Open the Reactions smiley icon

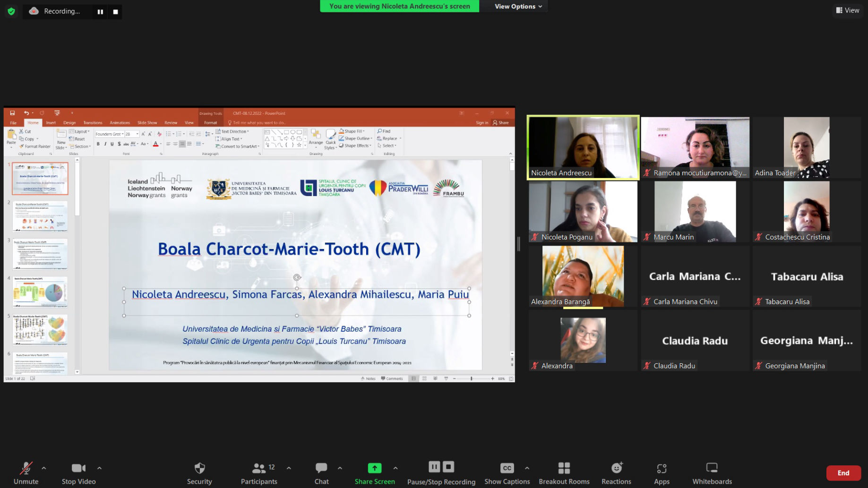click(617, 468)
